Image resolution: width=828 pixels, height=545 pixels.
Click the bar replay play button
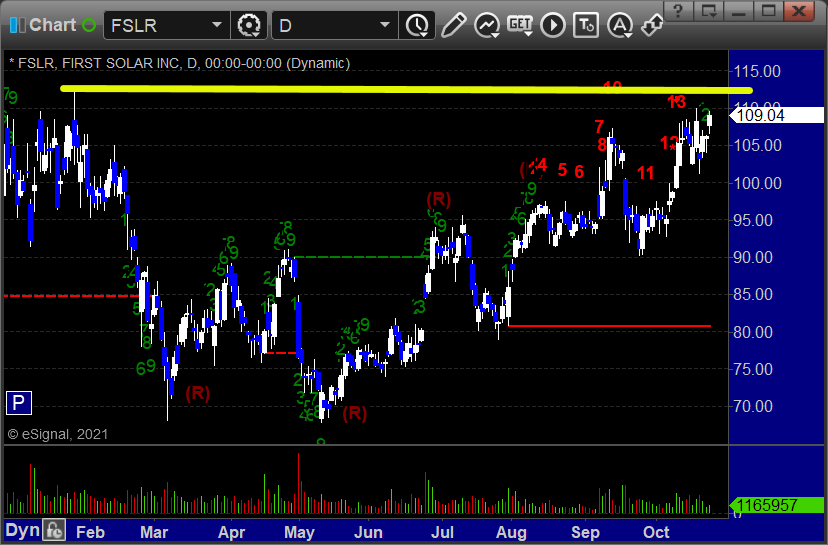point(553,25)
